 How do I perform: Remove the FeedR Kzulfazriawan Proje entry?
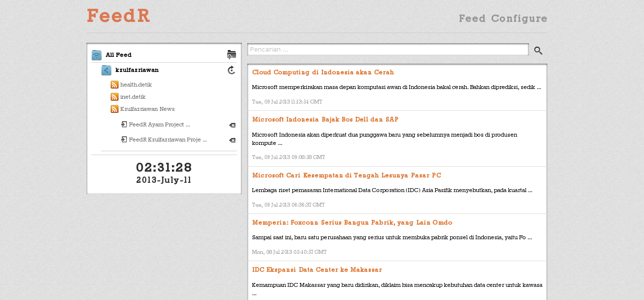point(232,141)
